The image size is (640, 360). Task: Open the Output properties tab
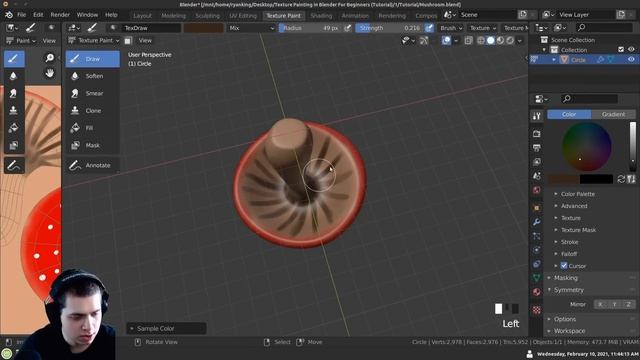click(x=537, y=148)
